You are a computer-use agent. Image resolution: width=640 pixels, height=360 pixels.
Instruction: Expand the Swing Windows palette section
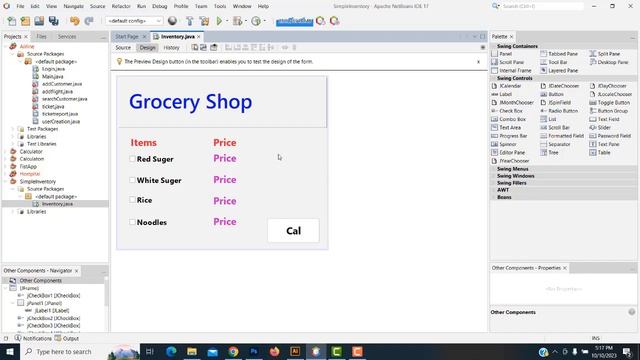(516, 176)
